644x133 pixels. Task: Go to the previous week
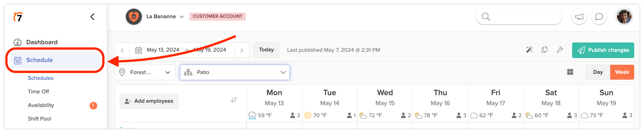(122, 50)
